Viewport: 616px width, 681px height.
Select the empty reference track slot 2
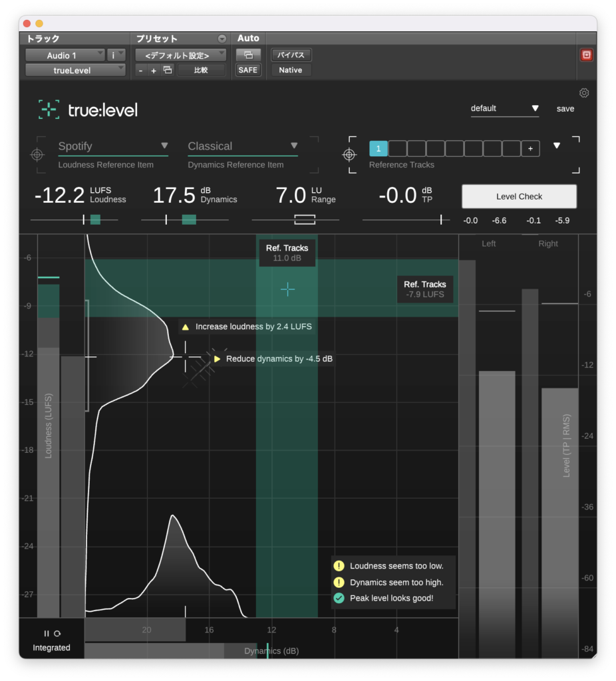(x=398, y=148)
